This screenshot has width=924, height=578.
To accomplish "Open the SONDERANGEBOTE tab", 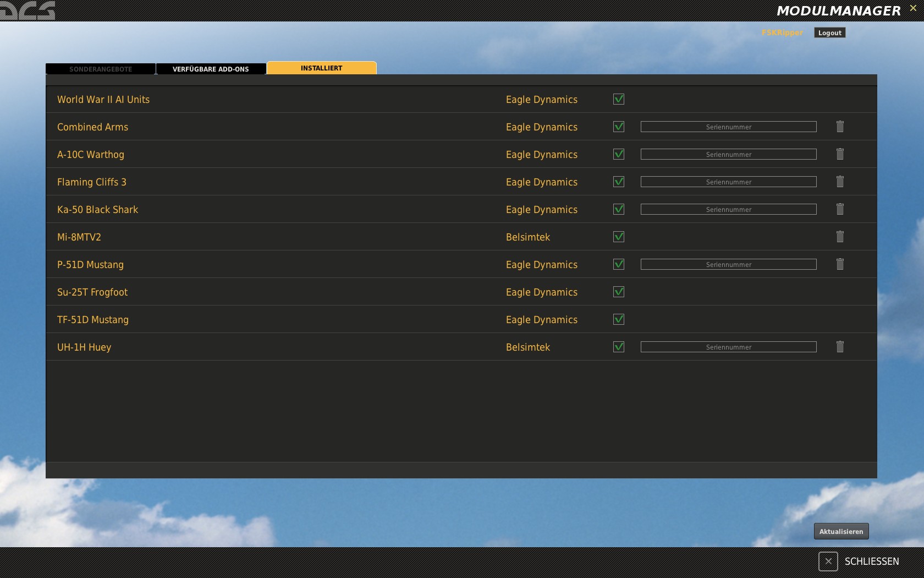I will click(101, 69).
